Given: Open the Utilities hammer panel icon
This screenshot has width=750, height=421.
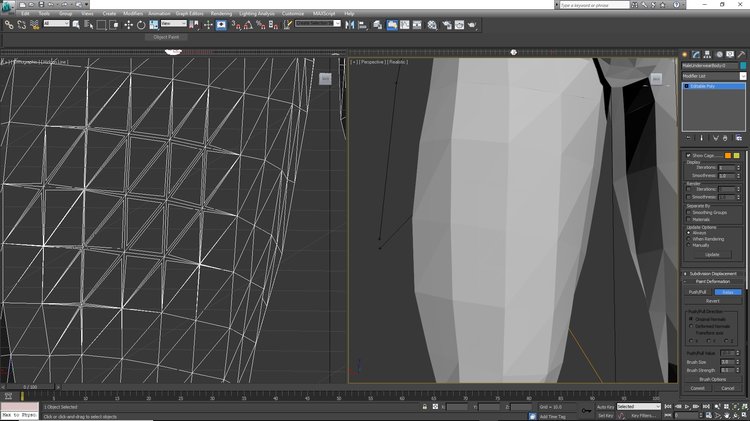Looking at the screenshot, I should click(741, 55).
